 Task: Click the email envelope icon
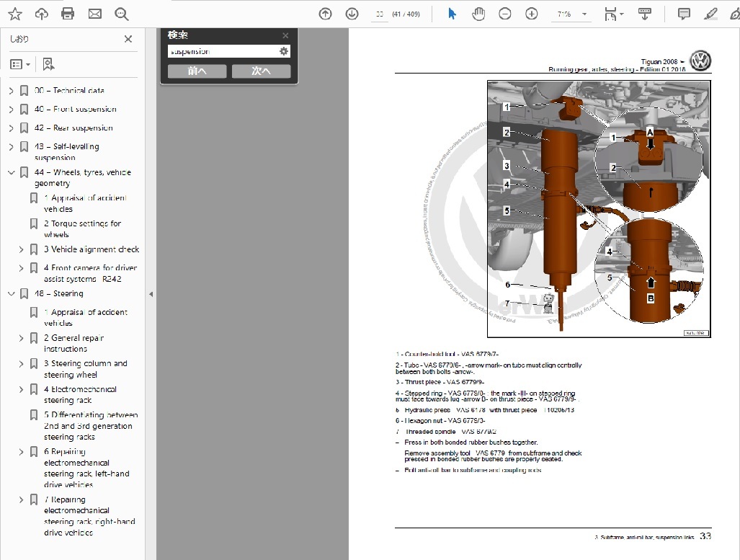coord(95,14)
